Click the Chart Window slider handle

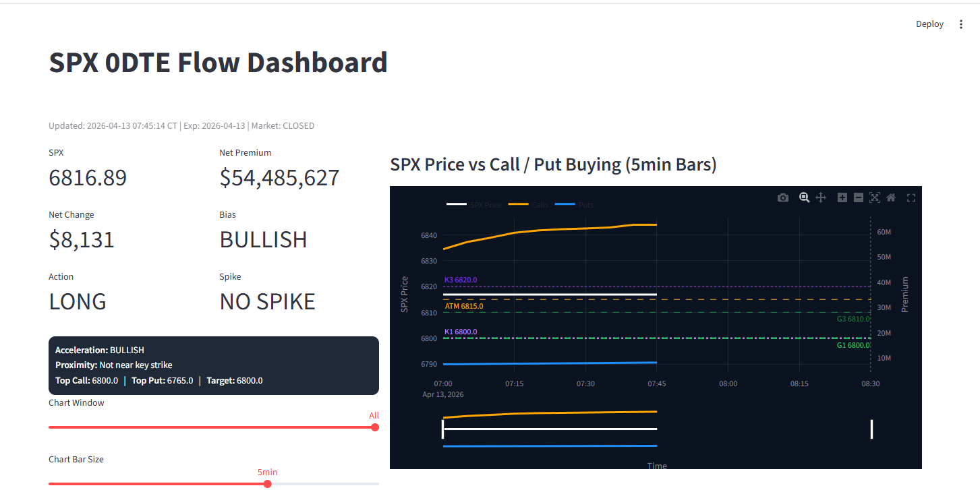(375, 427)
